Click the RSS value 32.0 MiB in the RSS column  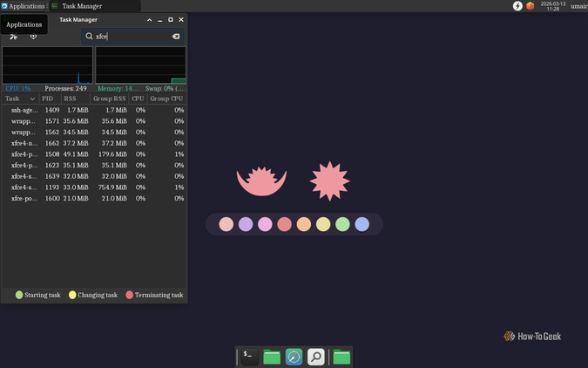point(76,176)
